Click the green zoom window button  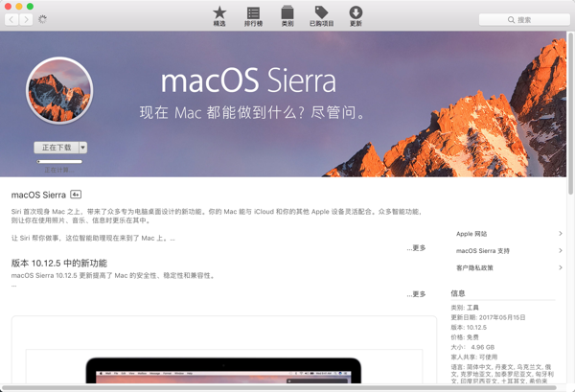click(30, 7)
